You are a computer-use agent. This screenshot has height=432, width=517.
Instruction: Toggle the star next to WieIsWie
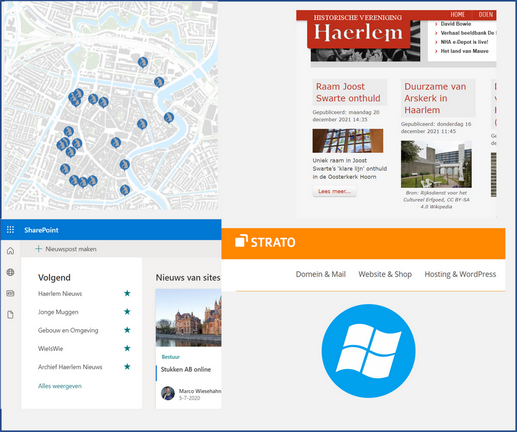pos(127,348)
